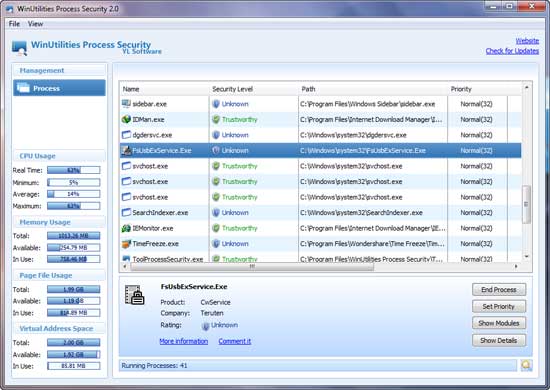Click the search icon beside Running Processes bar
Image resolution: width=550 pixels, height=390 pixels.
[525, 365]
